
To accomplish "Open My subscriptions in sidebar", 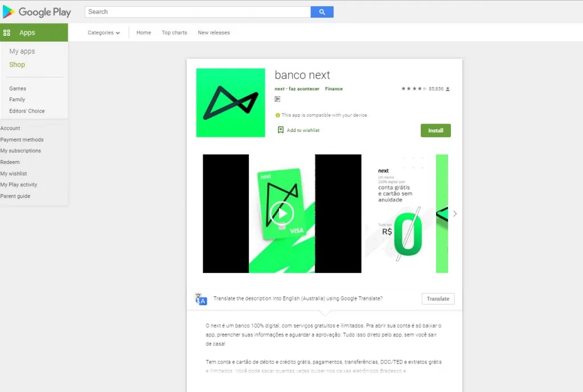I will (20, 150).
